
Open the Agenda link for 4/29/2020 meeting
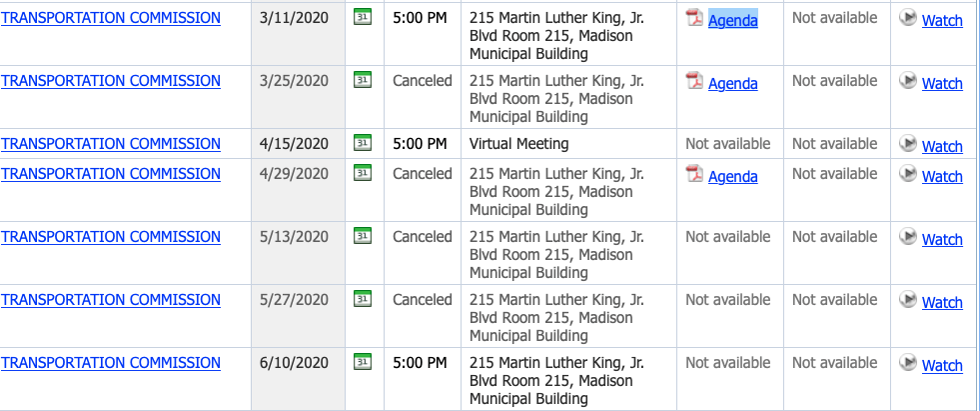click(x=733, y=177)
